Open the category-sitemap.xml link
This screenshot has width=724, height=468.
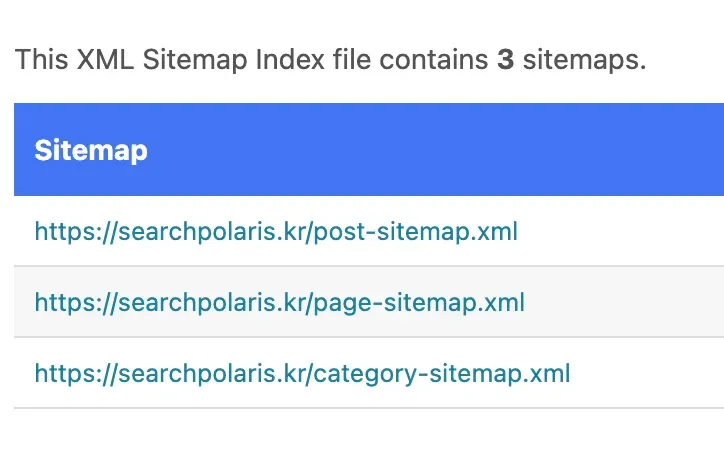point(302,374)
